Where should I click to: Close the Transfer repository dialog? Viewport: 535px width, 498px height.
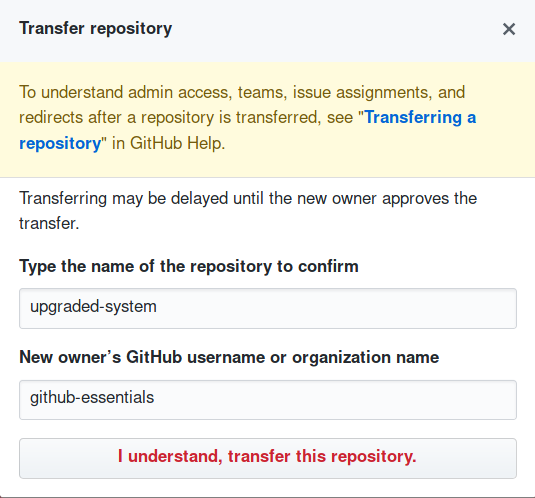tap(509, 29)
